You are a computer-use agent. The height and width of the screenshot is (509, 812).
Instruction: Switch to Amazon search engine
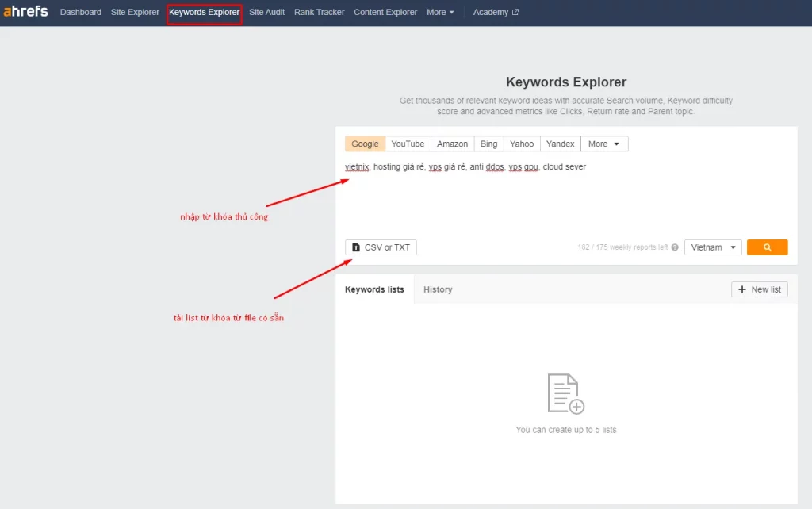tap(452, 144)
